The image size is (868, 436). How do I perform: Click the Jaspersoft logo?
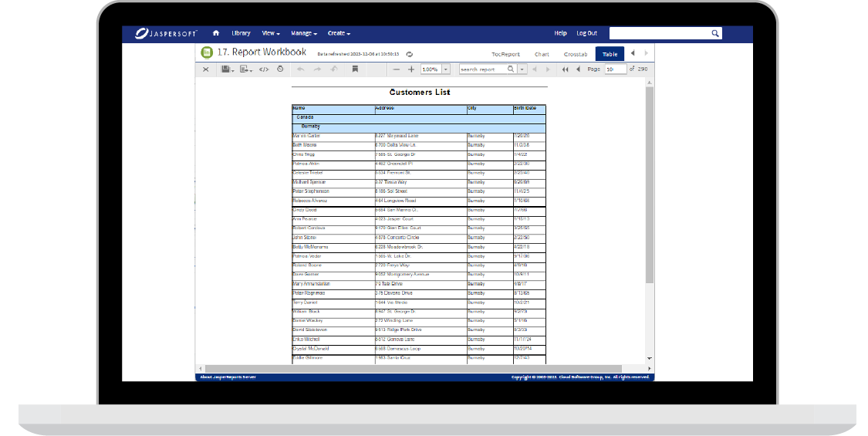pyautogui.click(x=166, y=33)
